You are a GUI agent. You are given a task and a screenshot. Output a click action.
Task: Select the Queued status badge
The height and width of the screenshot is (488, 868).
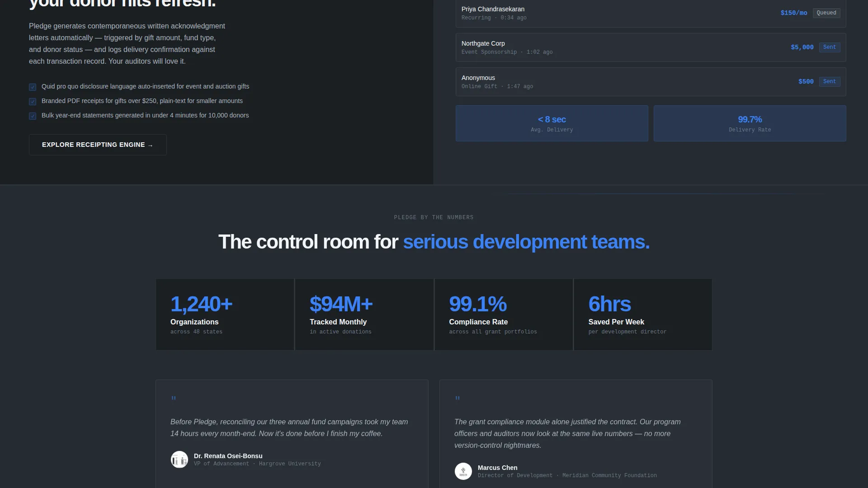click(x=826, y=13)
